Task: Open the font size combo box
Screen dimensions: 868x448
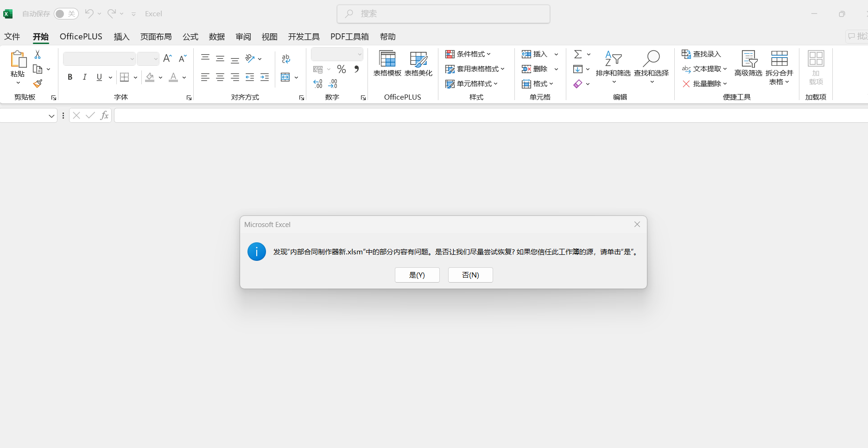Action: pos(148,59)
